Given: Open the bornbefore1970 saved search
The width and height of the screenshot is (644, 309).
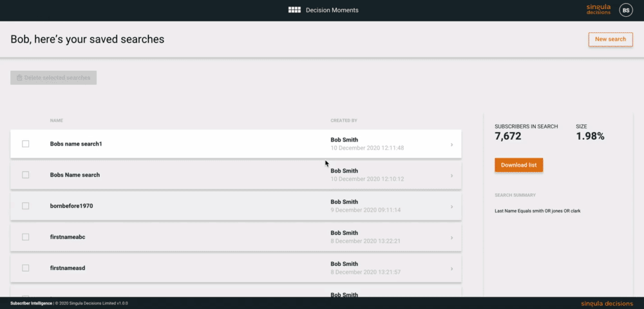Looking at the screenshot, I should [x=236, y=206].
